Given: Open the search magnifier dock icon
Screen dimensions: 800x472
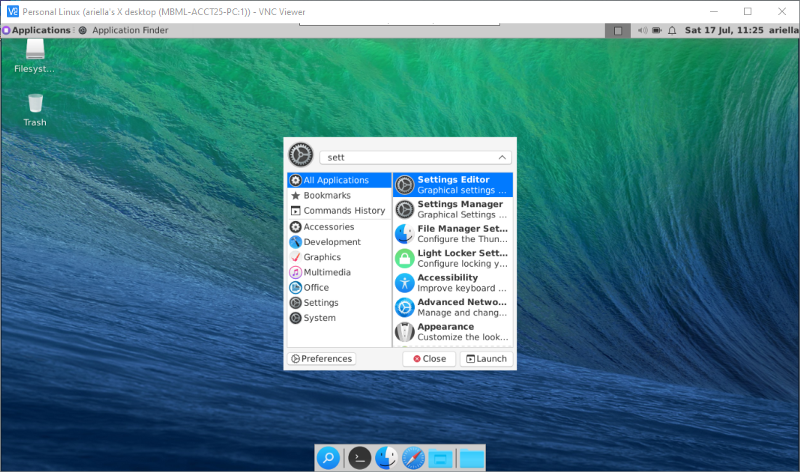Looking at the screenshot, I should click(x=328, y=458).
